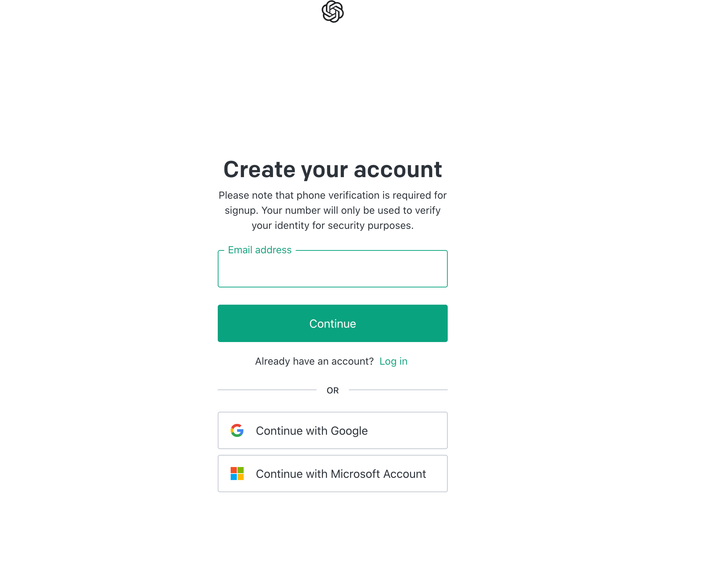Click the divider line right of OR

(x=398, y=390)
